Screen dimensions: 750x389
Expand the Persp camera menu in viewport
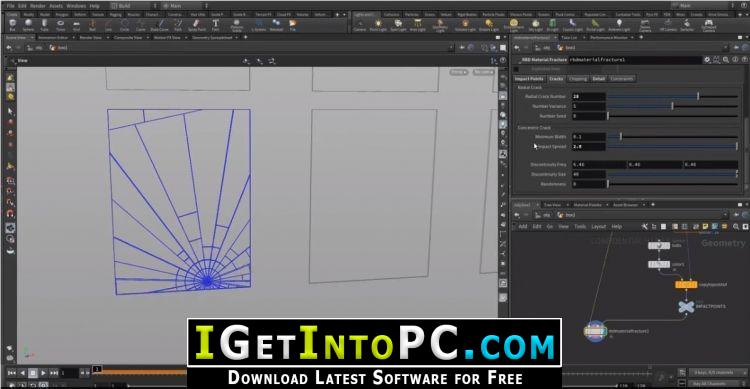pyautogui.click(x=458, y=72)
